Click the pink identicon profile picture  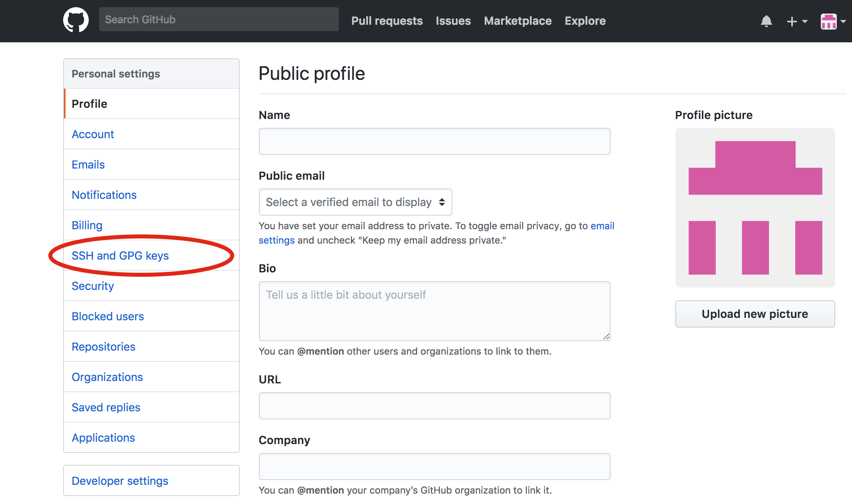755,208
